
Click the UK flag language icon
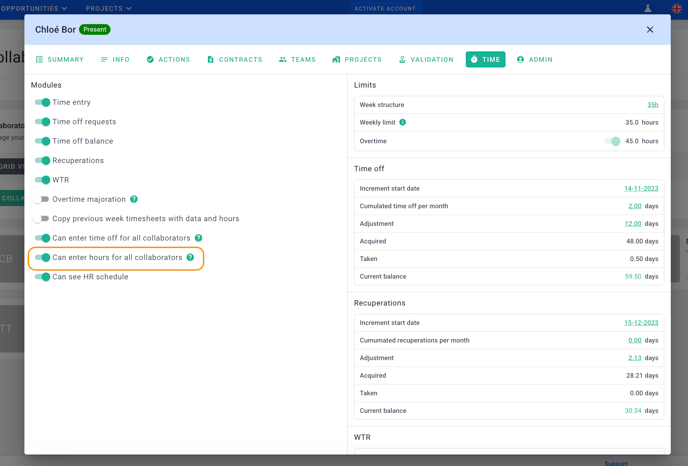pyautogui.click(x=677, y=8)
